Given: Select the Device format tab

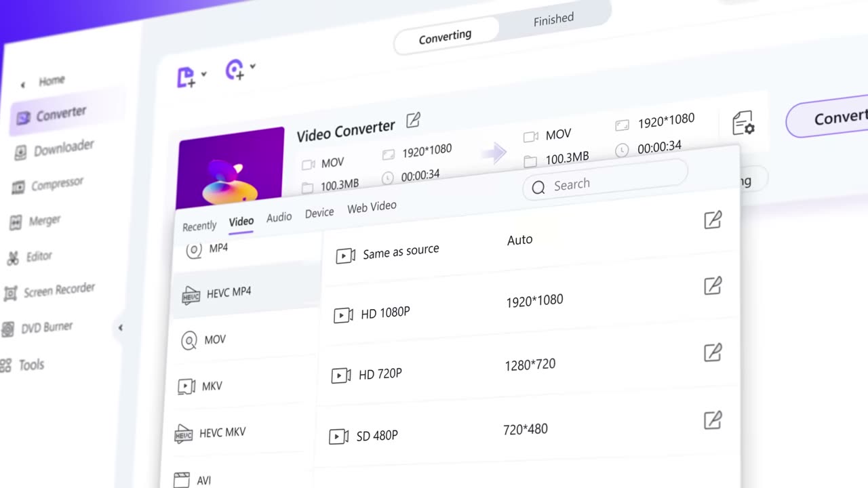Looking at the screenshot, I should pyautogui.click(x=319, y=212).
